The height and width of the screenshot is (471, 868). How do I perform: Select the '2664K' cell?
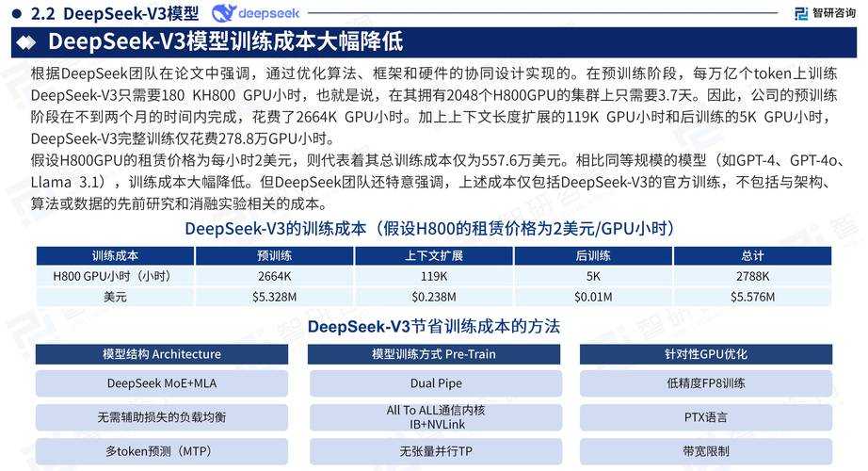tap(275, 276)
